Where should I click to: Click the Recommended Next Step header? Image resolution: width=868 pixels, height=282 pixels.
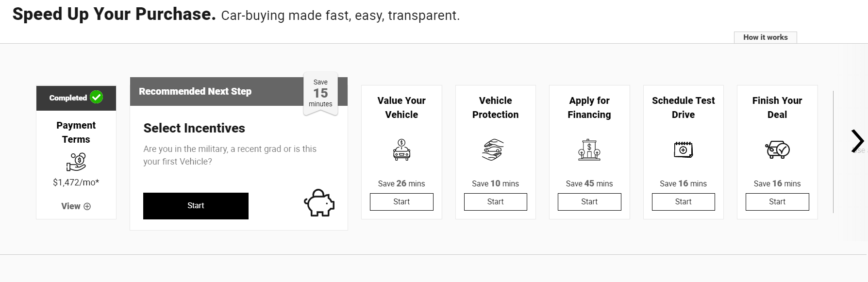point(195,91)
